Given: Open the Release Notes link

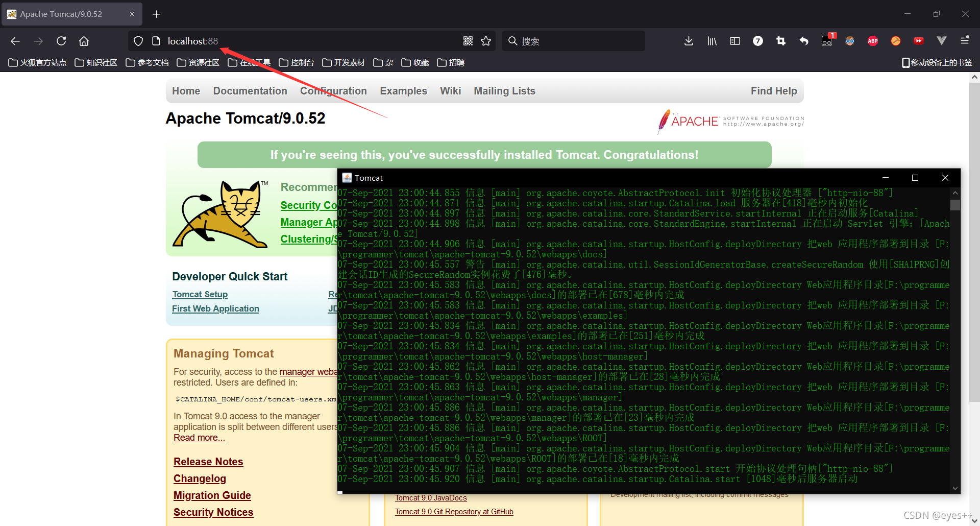Looking at the screenshot, I should 208,462.
